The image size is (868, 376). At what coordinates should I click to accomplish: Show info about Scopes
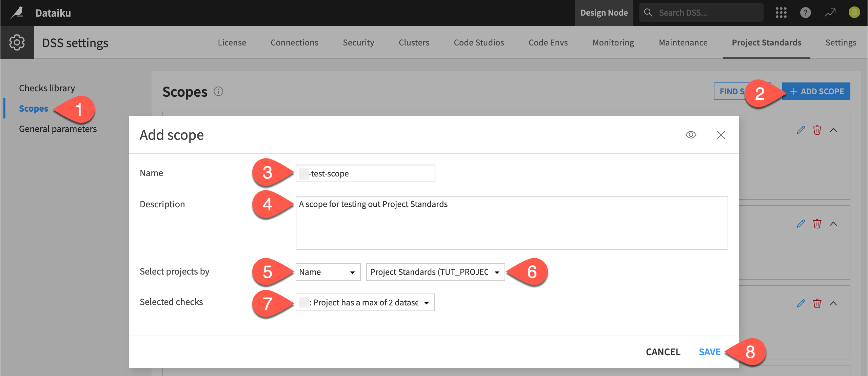[218, 91]
